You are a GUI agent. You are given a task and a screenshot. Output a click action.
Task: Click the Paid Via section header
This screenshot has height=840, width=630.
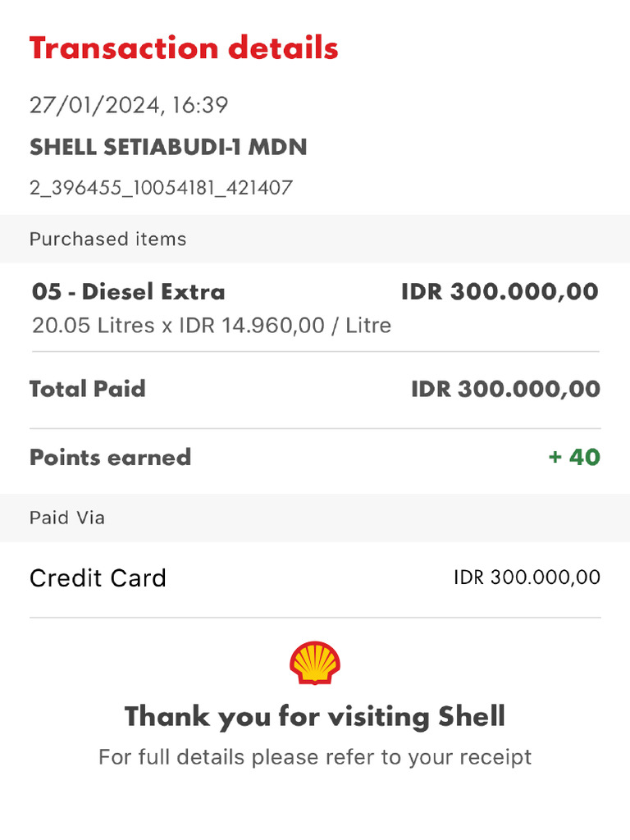tap(67, 518)
